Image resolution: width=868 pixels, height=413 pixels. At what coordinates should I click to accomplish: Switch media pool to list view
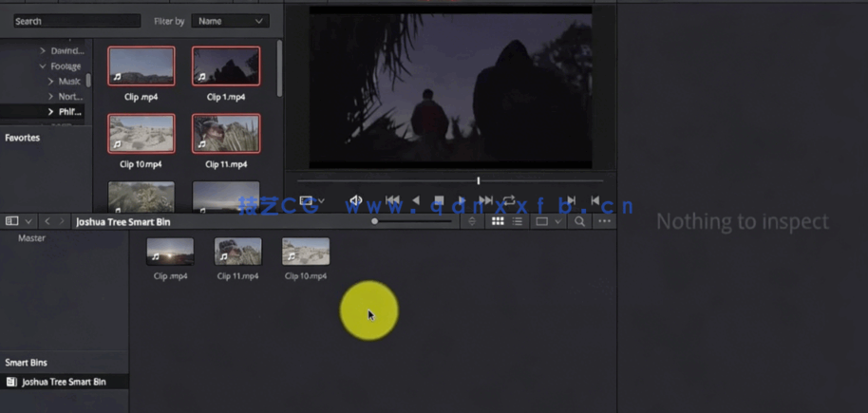517,221
